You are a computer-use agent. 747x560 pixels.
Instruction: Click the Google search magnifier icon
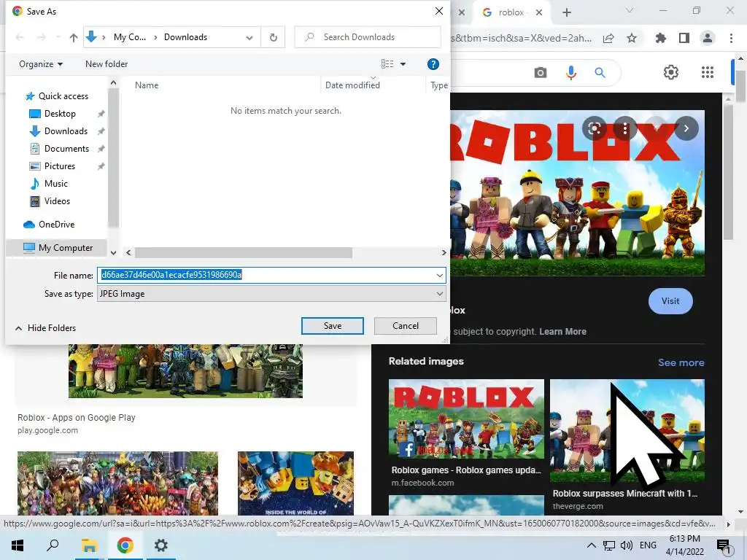pos(600,72)
